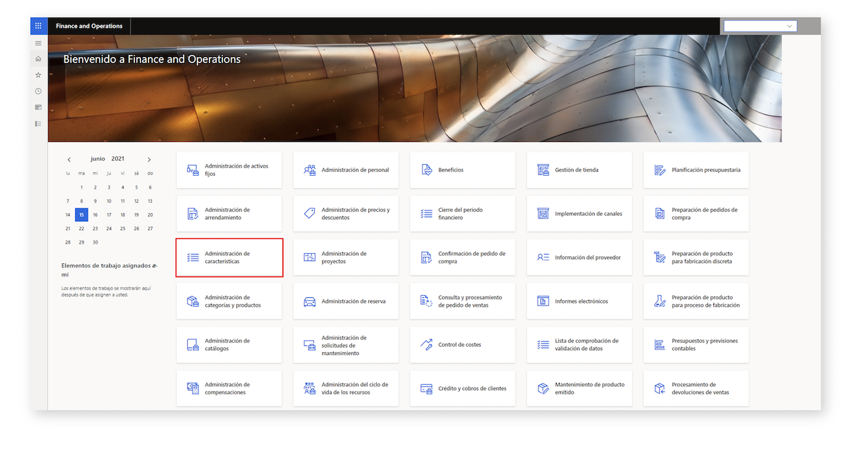Select day 1 in calendar
The image size is (868, 454).
[x=81, y=187]
